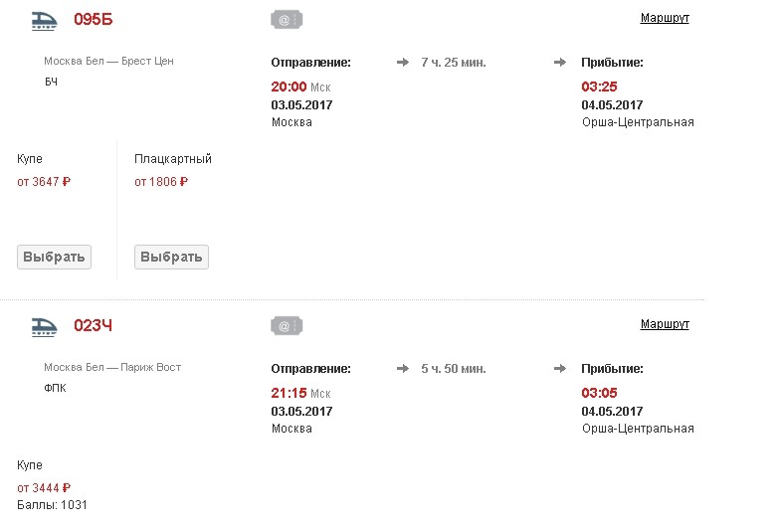Image resolution: width=778 pixels, height=532 pixels.
Task: Click departure time 20:00 Мск
Action: pyautogui.click(x=300, y=87)
